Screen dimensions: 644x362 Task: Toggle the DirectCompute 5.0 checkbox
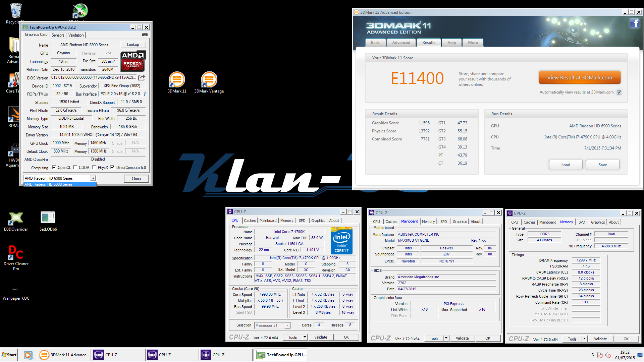point(112,167)
